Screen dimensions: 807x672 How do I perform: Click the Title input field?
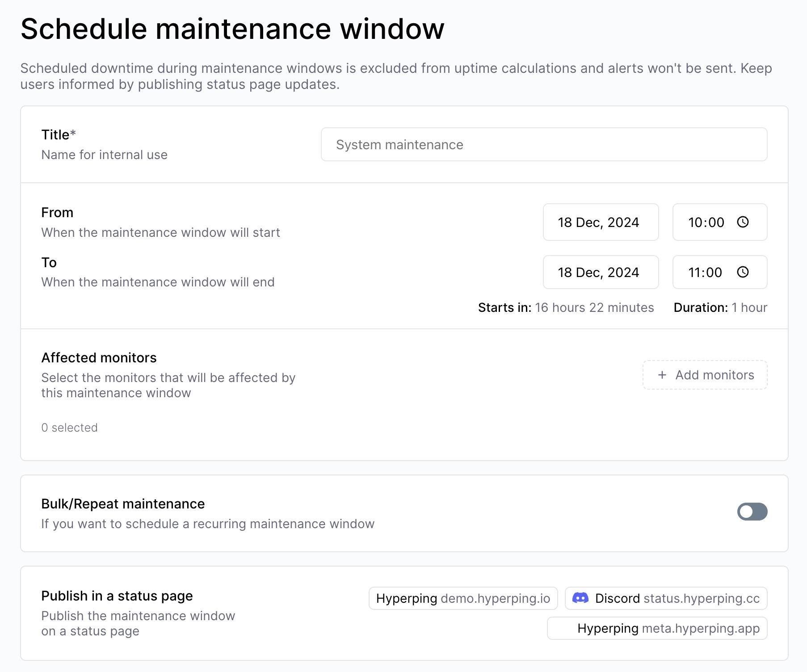coord(544,144)
